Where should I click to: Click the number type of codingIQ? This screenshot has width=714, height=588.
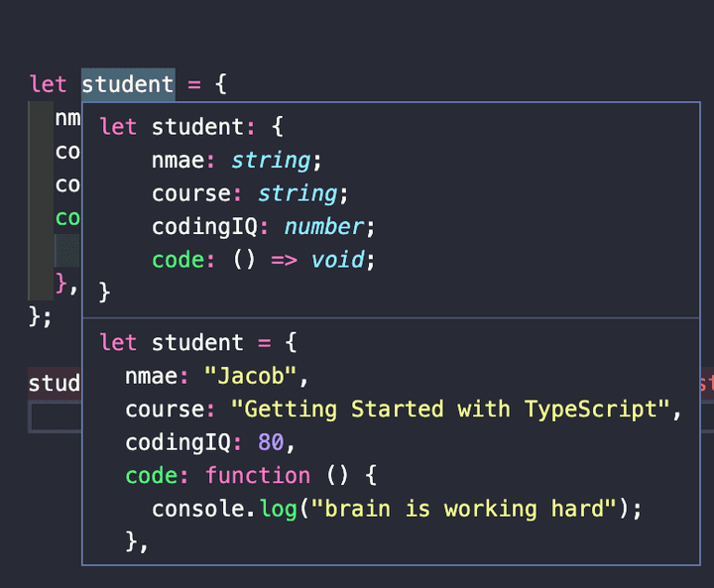click(323, 226)
